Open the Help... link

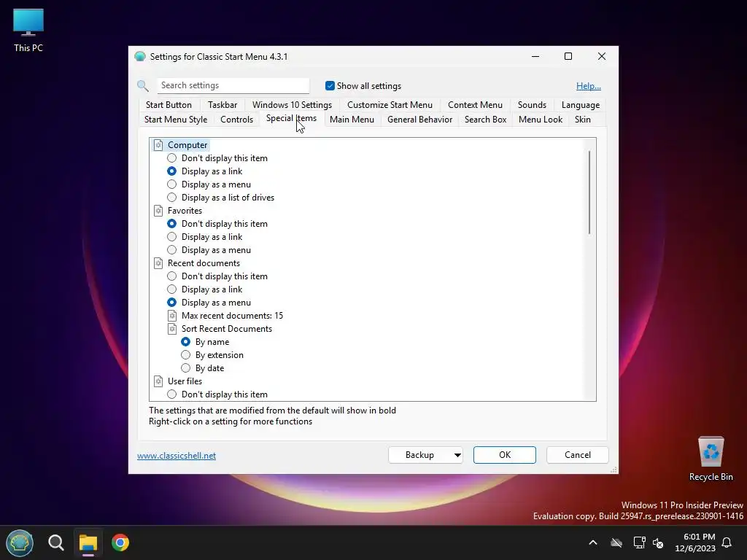pyautogui.click(x=589, y=86)
